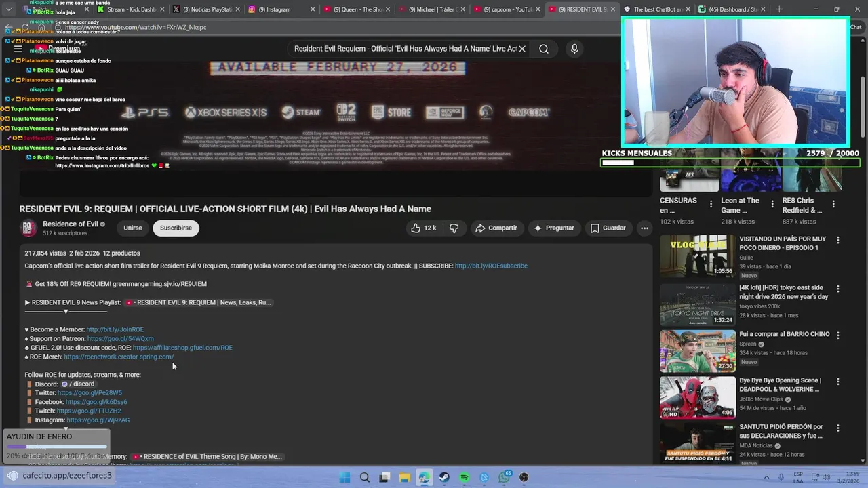The height and width of the screenshot is (488, 868).
Task: Open options menu for RE8 Chris Redfield video
Action: tap(833, 203)
